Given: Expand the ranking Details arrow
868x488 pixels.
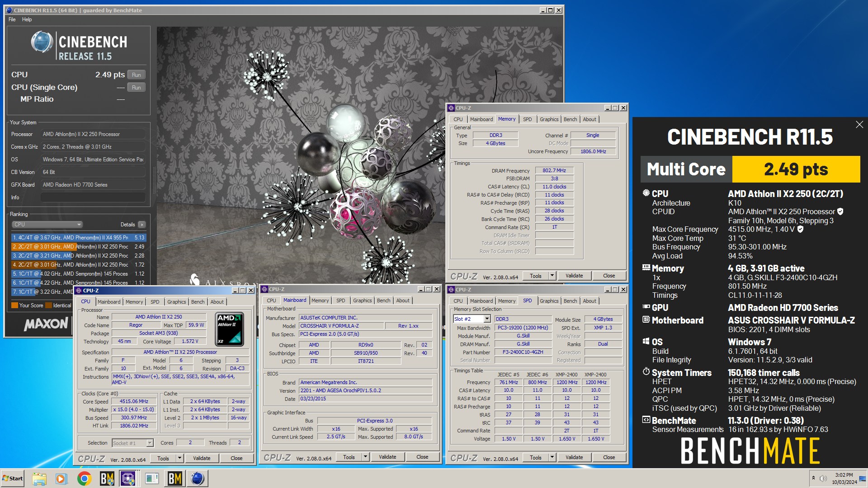Looking at the screenshot, I should pos(142,225).
